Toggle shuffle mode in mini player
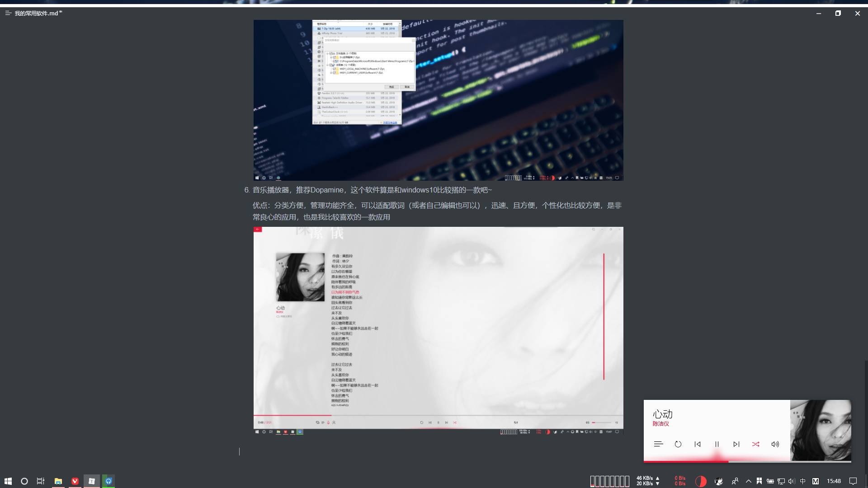This screenshot has height=488, width=868. coord(755,444)
